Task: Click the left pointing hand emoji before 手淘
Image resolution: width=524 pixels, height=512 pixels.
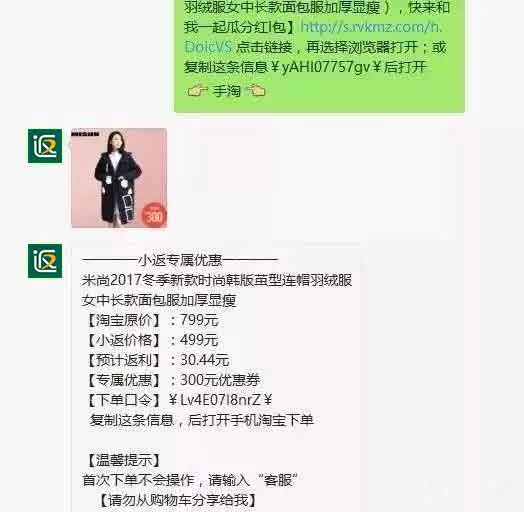Action: click(198, 91)
